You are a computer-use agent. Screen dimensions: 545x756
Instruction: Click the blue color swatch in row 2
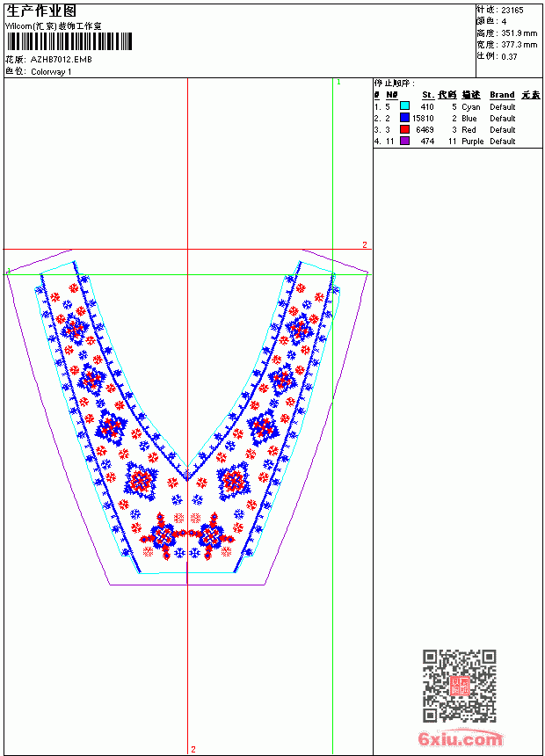pyautogui.click(x=404, y=118)
